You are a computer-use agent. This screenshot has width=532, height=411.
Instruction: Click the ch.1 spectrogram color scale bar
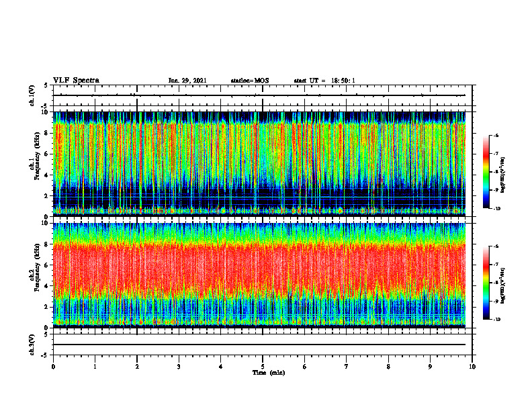point(486,172)
